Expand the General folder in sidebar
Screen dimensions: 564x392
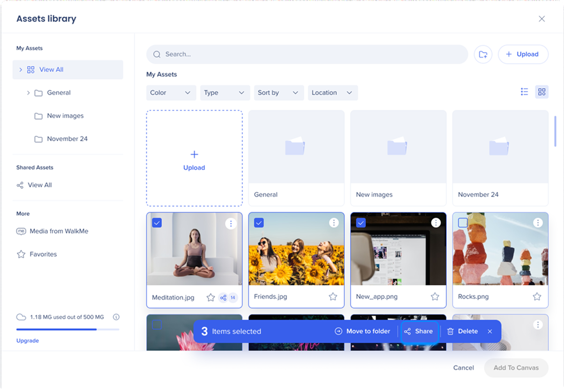click(x=28, y=93)
